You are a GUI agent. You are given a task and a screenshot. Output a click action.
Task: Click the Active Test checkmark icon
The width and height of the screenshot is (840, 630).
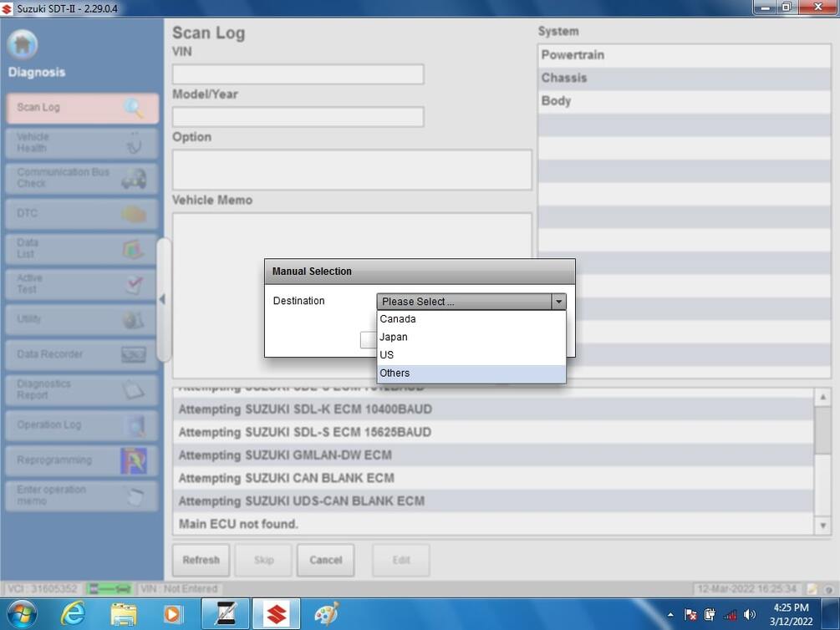(x=134, y=284)
